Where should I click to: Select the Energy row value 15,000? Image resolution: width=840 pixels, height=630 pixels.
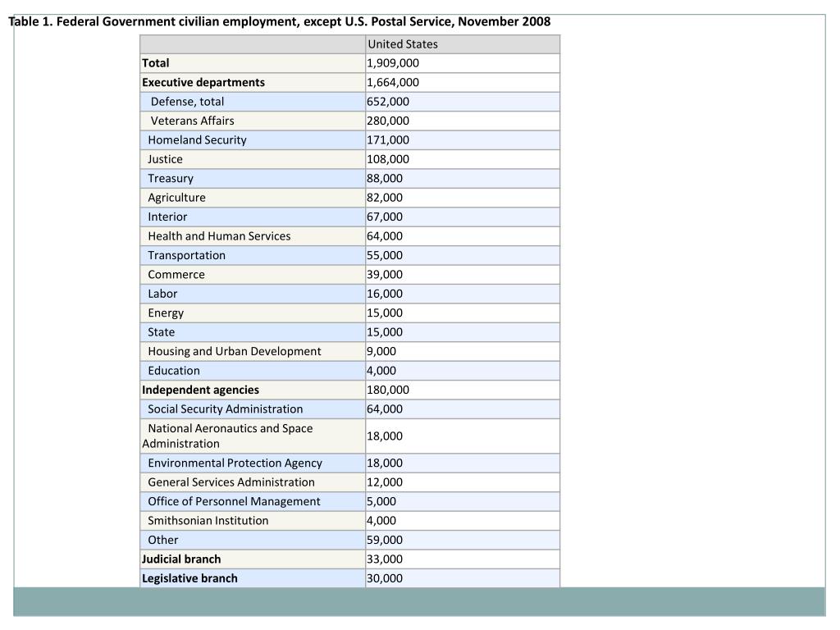click(x=385, y=313)
